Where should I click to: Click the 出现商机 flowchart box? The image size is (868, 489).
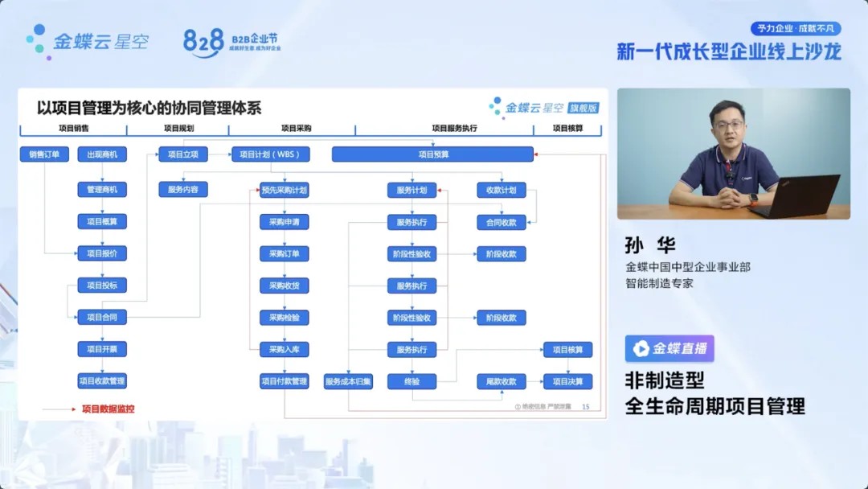(102, 154)
